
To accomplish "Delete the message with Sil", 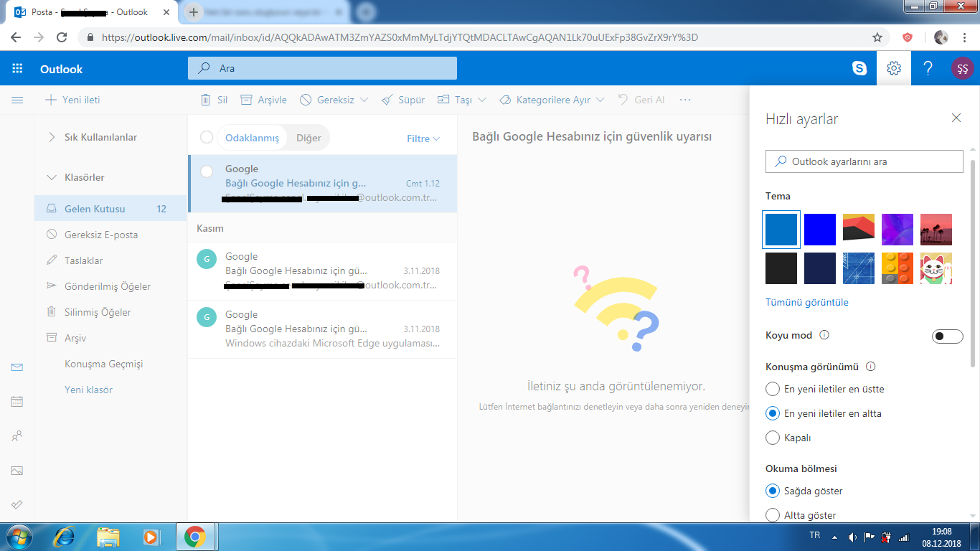I will pyautogui.click(x=214, y=100).
